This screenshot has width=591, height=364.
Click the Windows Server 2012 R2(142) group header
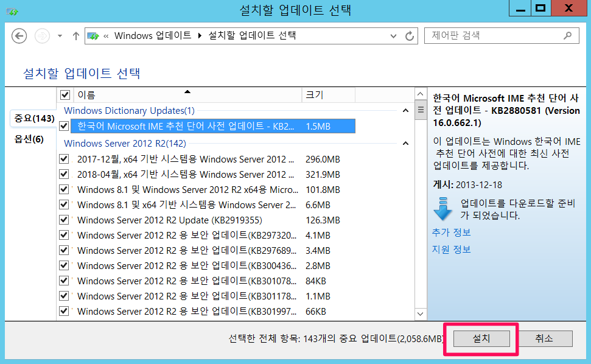coord(125,144)
